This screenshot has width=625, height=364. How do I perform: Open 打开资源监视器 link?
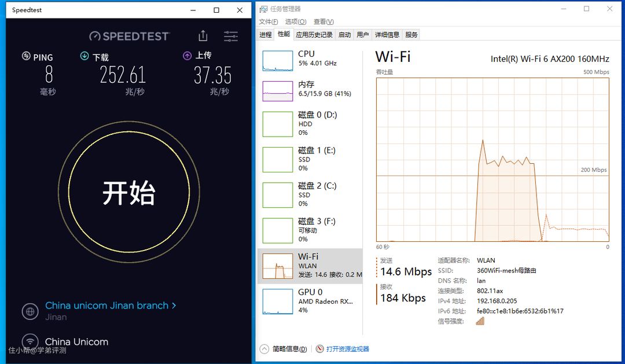347,349
